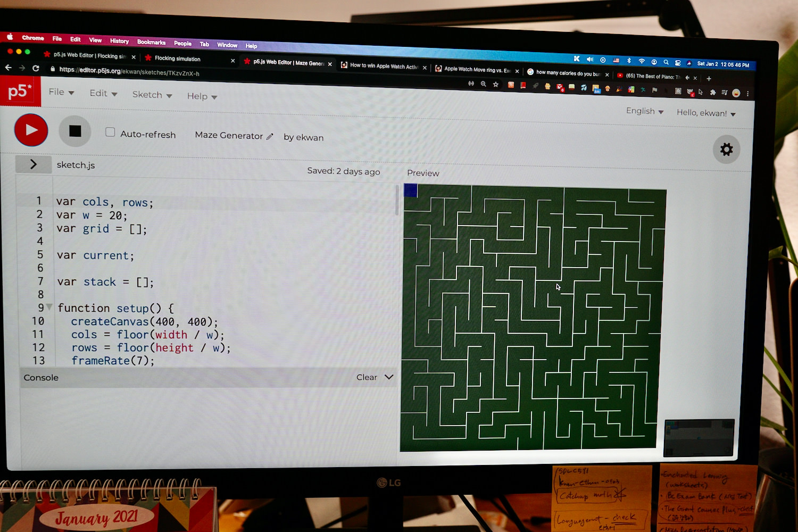Click the p5 logo
The image size is (798, 532).
coord(20,91)
